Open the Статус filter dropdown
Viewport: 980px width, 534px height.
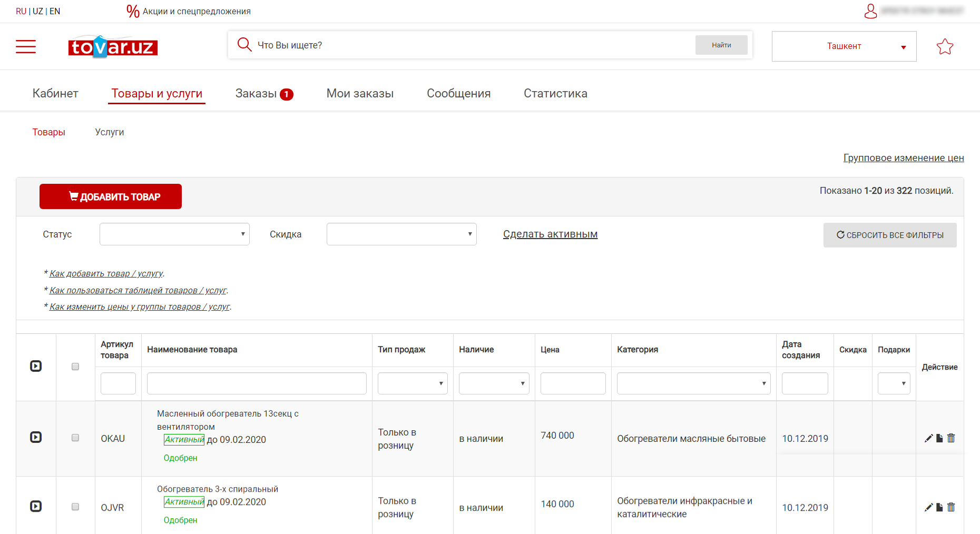(x=174, y=234)
